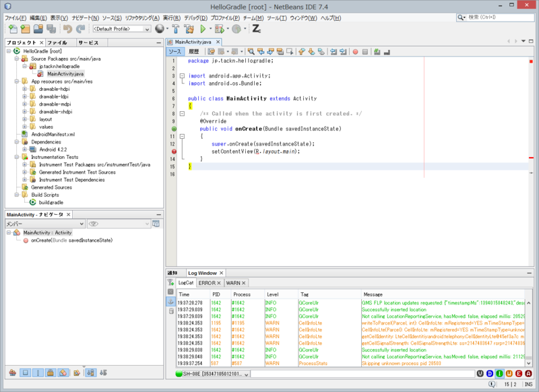
Task: Click the Undo arrow in the toolbar
Action: (x=68, y=29)
